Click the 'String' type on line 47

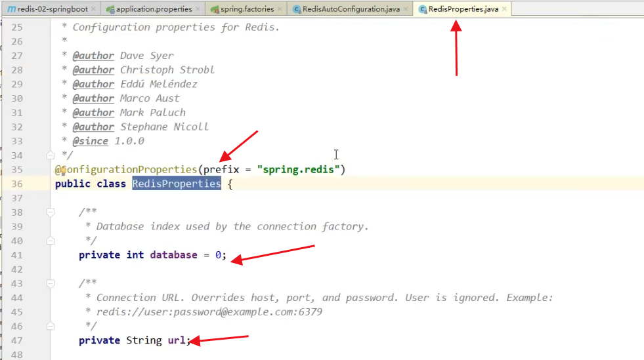(144, 340)
